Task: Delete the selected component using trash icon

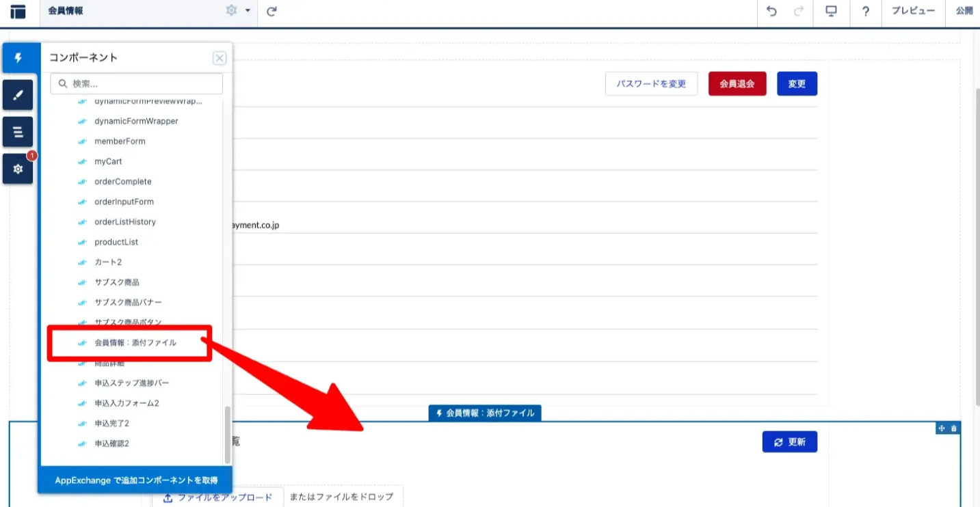Action: [954, 428]
